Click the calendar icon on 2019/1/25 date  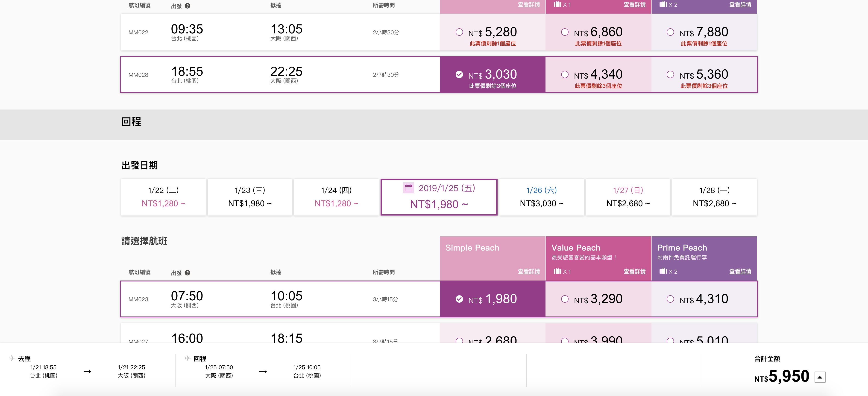[408, 188]
